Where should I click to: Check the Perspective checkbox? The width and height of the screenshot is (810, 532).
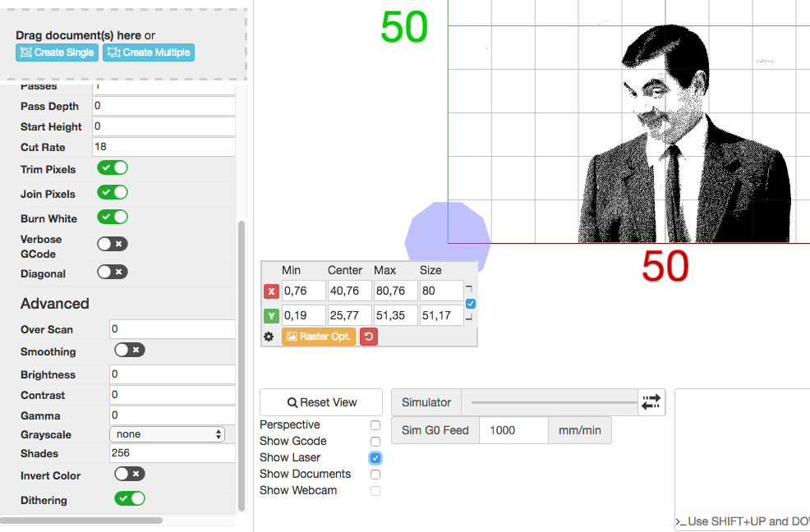[x=375, y=425]
